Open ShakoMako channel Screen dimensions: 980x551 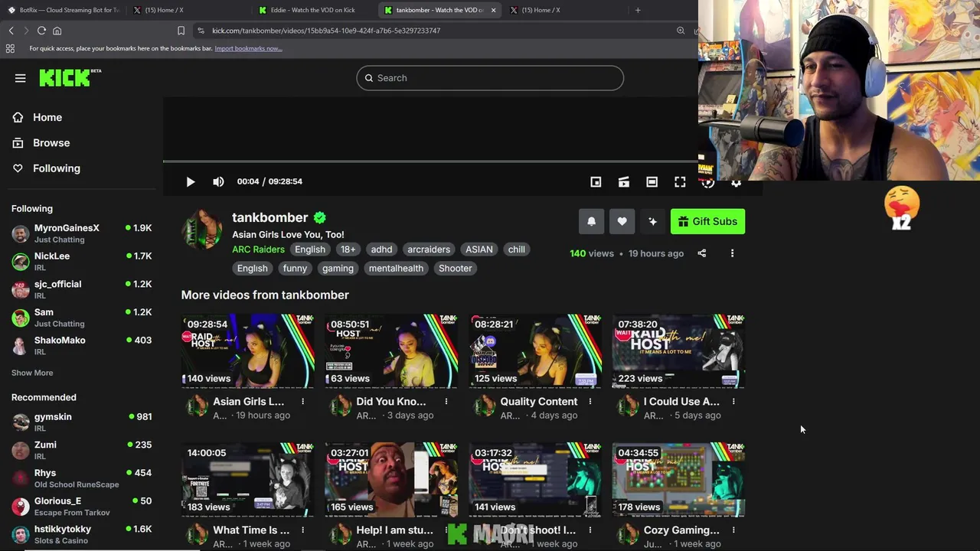pos(81,345)
